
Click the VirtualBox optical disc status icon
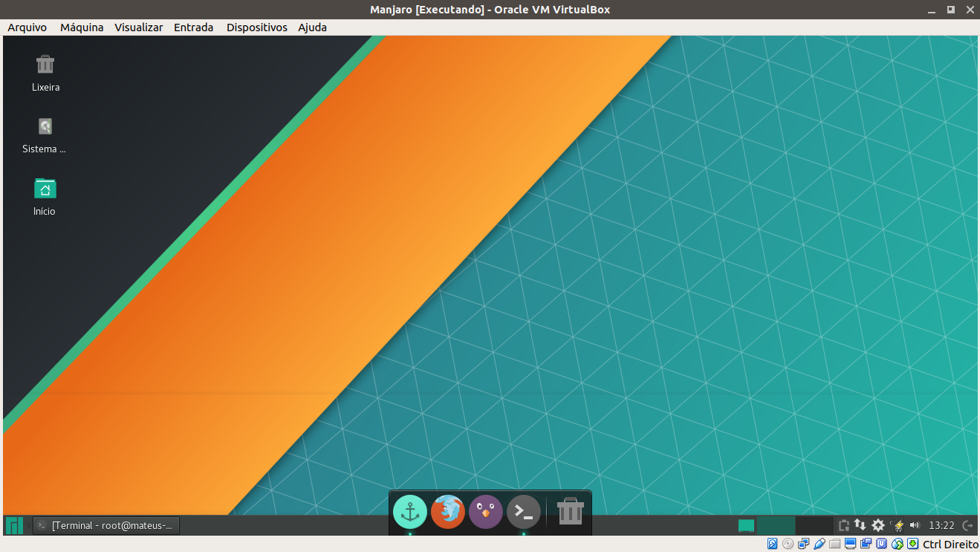tap(788, 544)
